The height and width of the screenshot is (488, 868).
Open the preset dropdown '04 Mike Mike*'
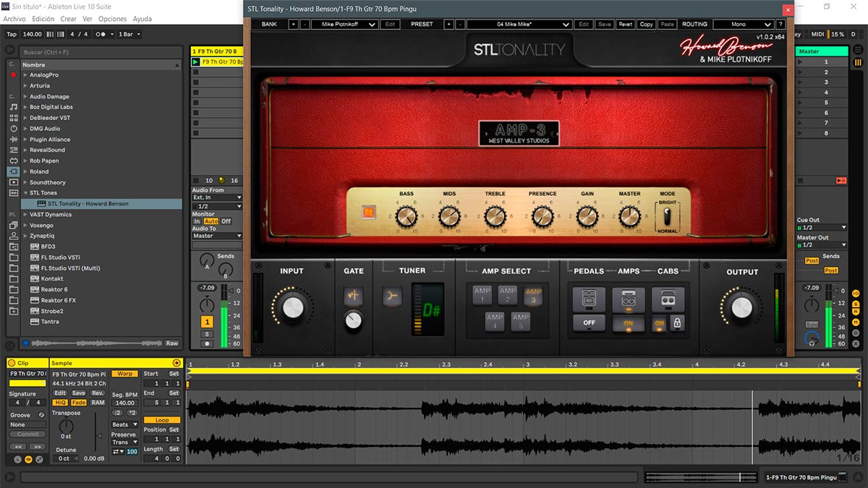pyautogui.click(x=519, y=24)
